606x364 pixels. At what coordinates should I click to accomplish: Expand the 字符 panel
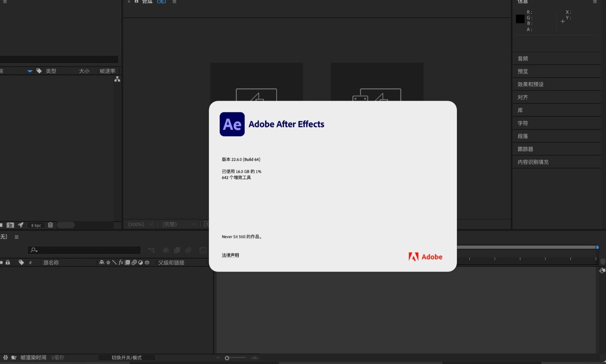[523, 123]
